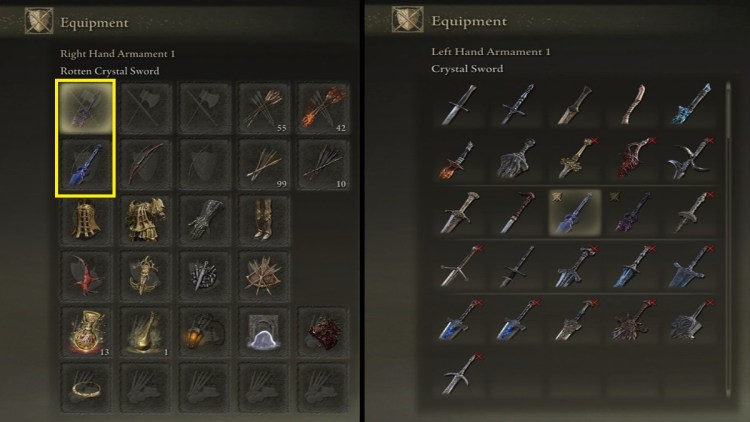The image size is (750, 422).
Task: Choose the arrow slot with 99 count
Action: pos(264,165)
